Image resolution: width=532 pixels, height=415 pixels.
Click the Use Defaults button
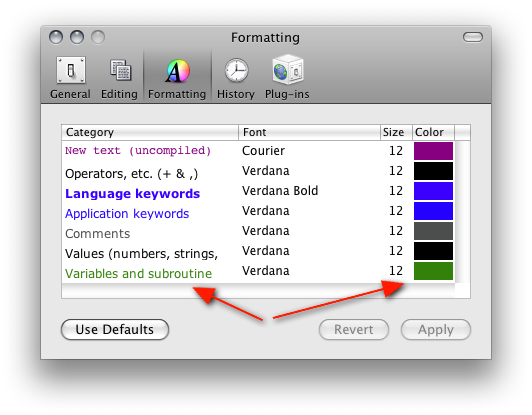pyautogui.click(x=115, y=329)
